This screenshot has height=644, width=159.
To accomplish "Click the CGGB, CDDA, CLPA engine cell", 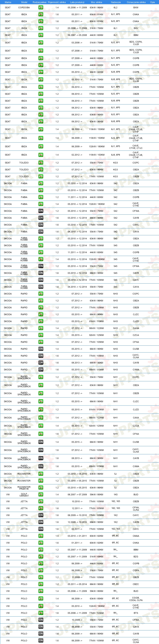I will [x=136, y=599].
